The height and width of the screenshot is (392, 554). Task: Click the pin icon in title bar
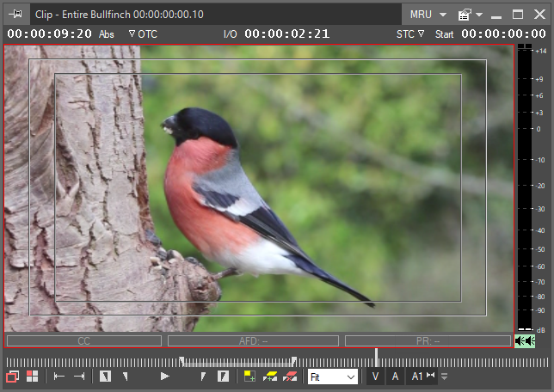(x=13, y=15)
